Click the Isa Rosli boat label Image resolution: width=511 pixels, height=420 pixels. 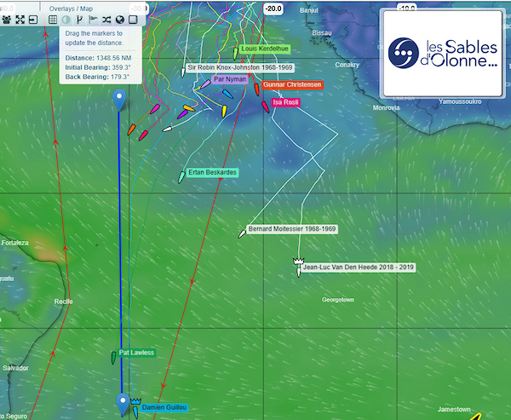coord(285,102)
